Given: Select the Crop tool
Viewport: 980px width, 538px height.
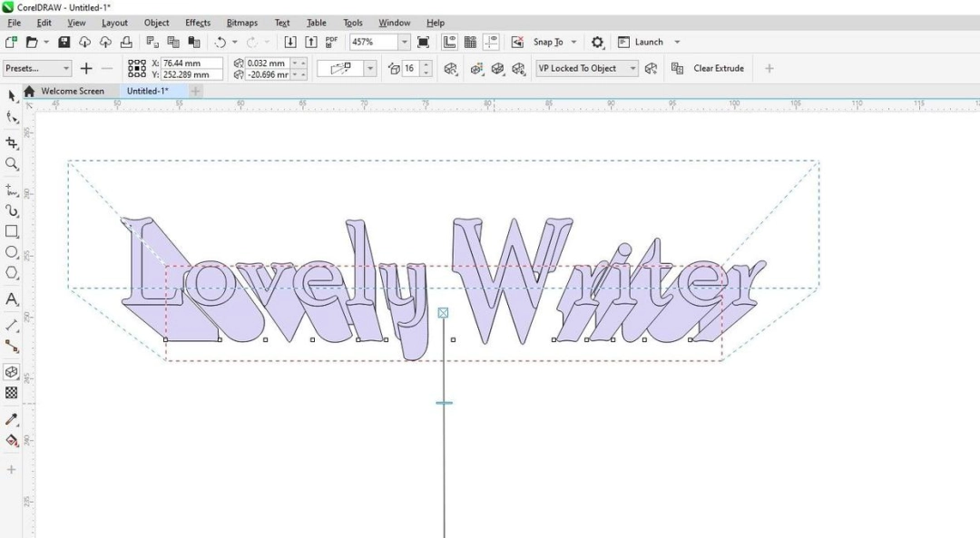Looking at the screenshot, I should [x=11, y=142].
